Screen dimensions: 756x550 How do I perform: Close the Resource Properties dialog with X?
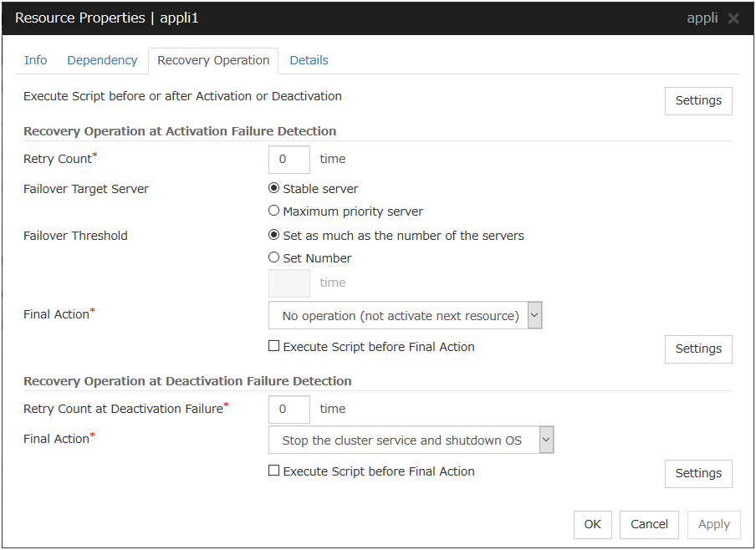733,18
